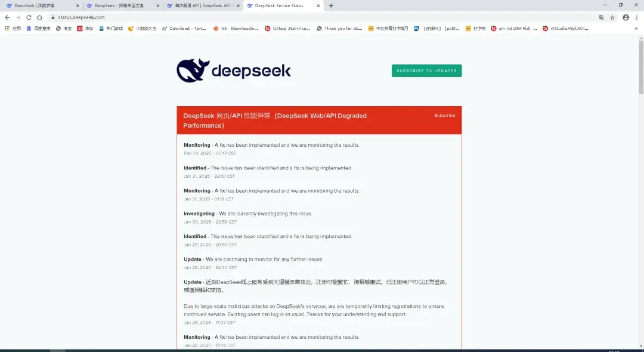Click the back navigation arrow
The width and height of the screenshot is (644, 352).
[x=7, y=17]
